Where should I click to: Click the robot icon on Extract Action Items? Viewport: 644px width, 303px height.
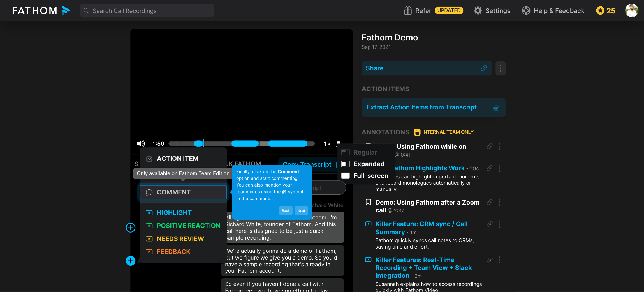496,108
